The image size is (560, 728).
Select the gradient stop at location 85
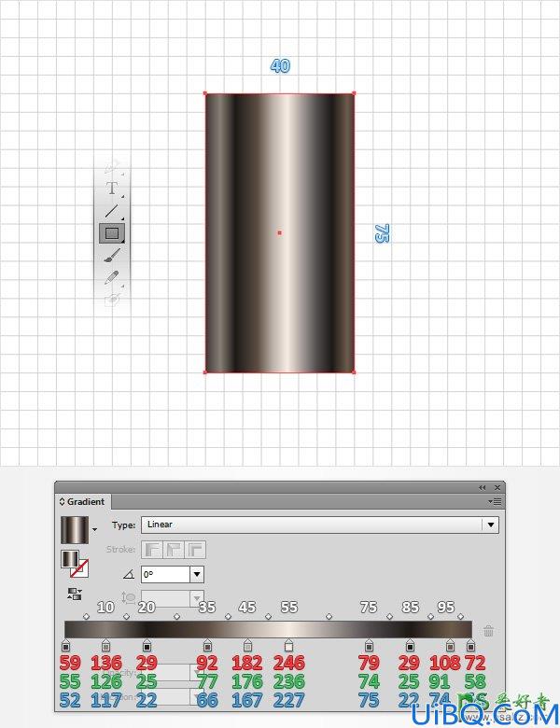click(x=410, y=646)
